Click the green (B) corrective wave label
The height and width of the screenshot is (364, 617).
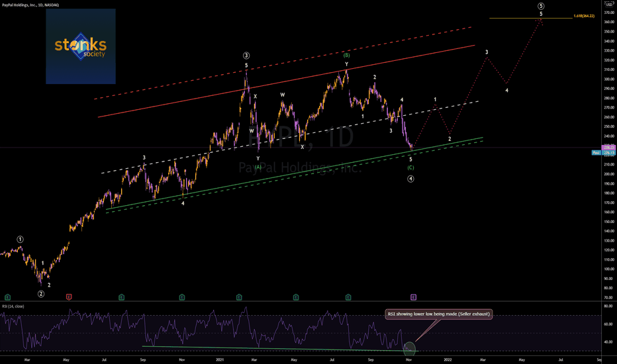pos(346,56)
